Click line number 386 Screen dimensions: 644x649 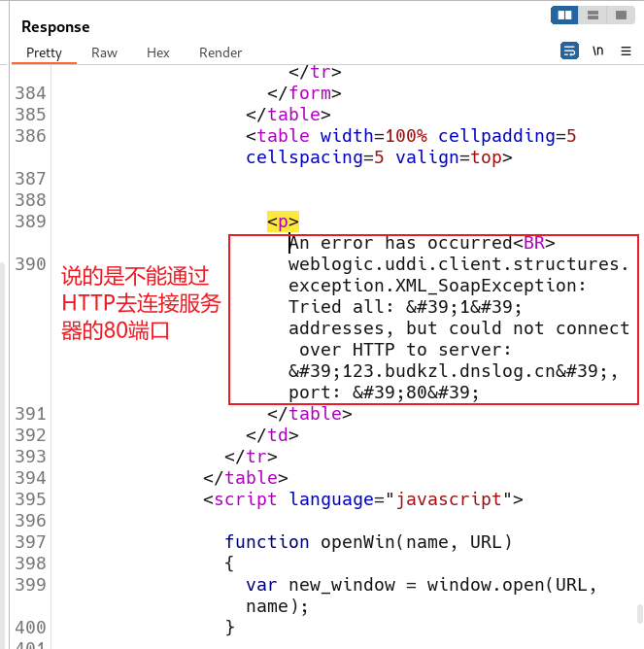(x=30, y=136)
